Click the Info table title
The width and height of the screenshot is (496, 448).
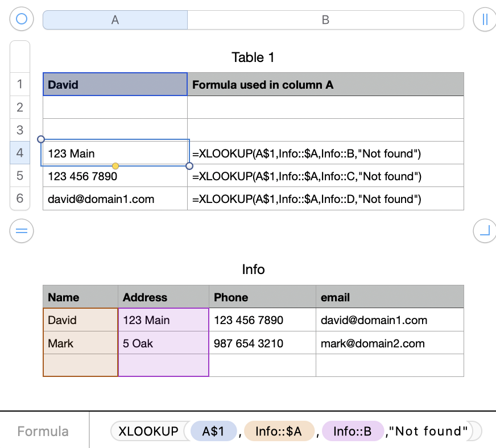pos(253,269)
